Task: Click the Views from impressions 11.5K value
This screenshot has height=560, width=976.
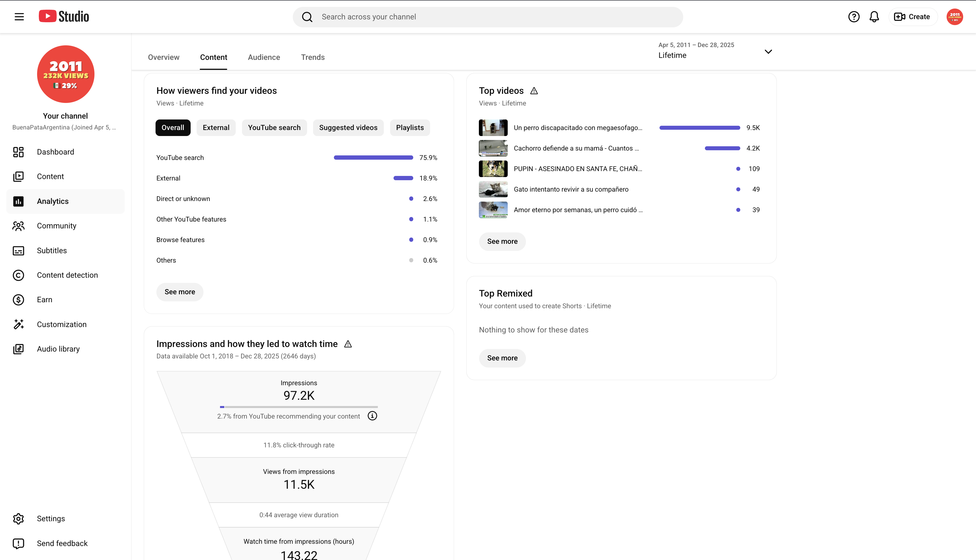Action: (x=299, y=485)
